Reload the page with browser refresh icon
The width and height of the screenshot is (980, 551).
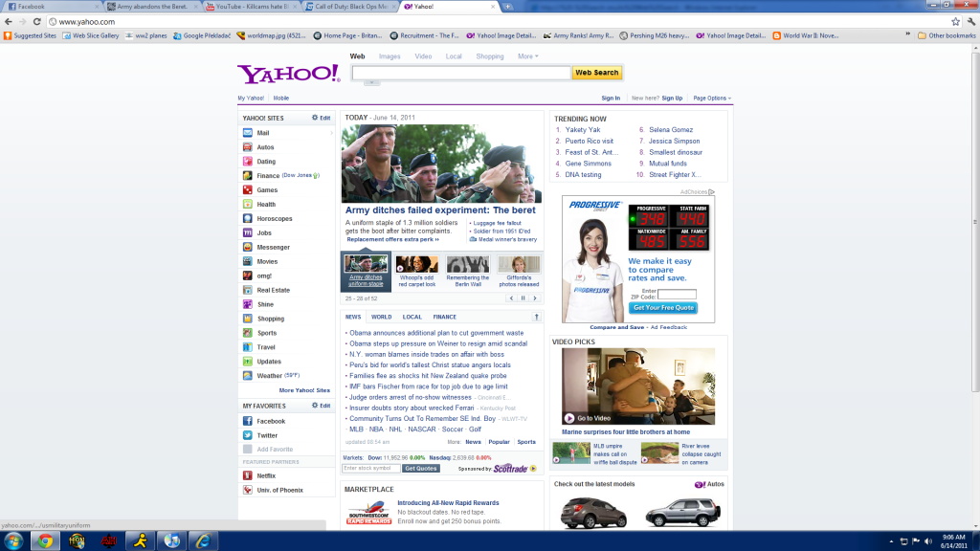37,22
